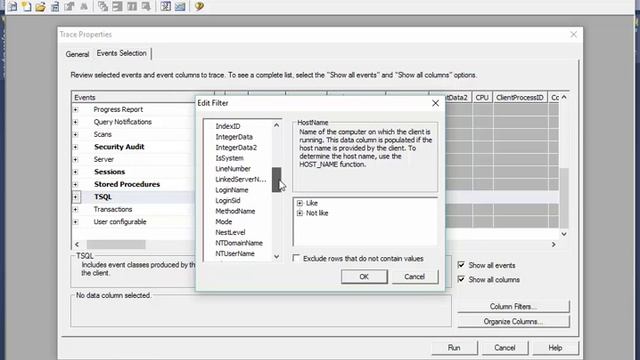Screen dimensions: 640x360
Task: Click the New Template icon with yellow star
Action: click(27, 6)
